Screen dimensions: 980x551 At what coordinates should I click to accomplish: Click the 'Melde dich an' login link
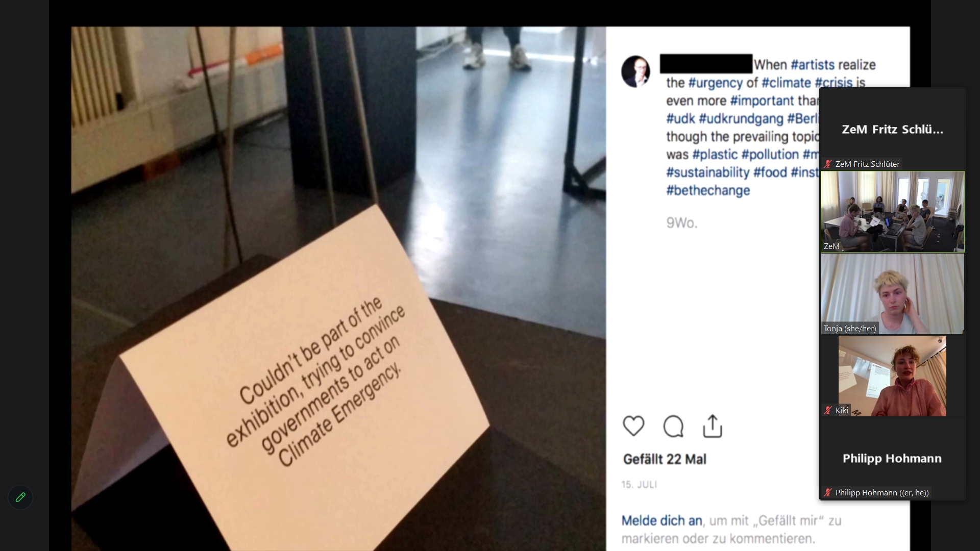click(661, 520)
